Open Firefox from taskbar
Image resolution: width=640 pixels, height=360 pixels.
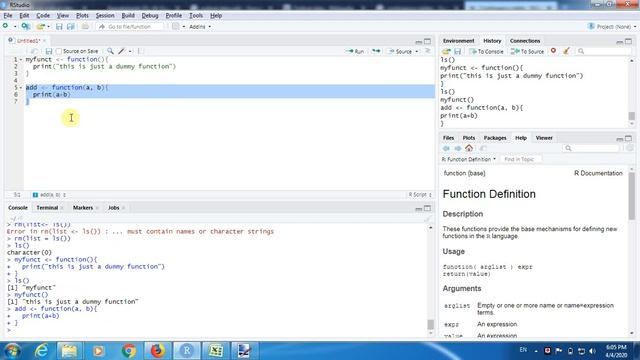(x=158, y=351)
